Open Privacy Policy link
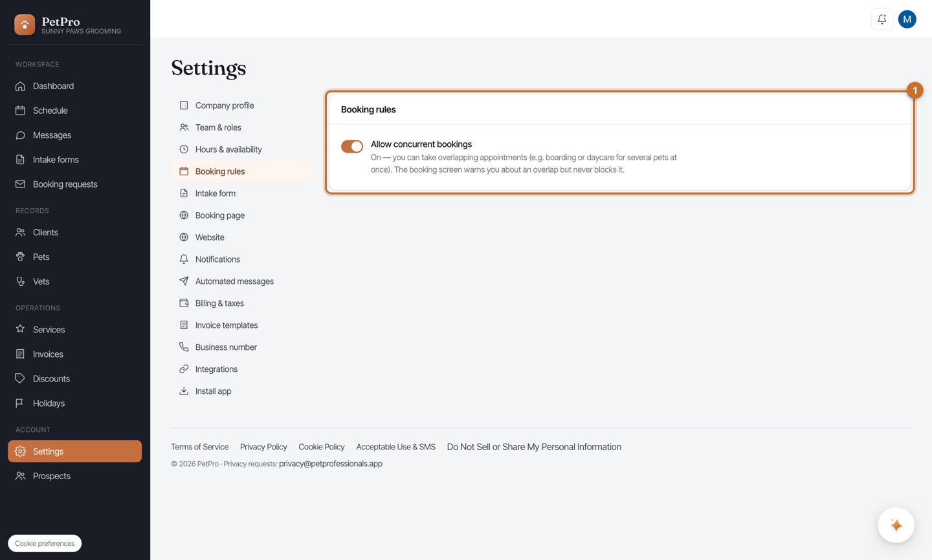Screen dimensions: 932x560 (263, 447)
